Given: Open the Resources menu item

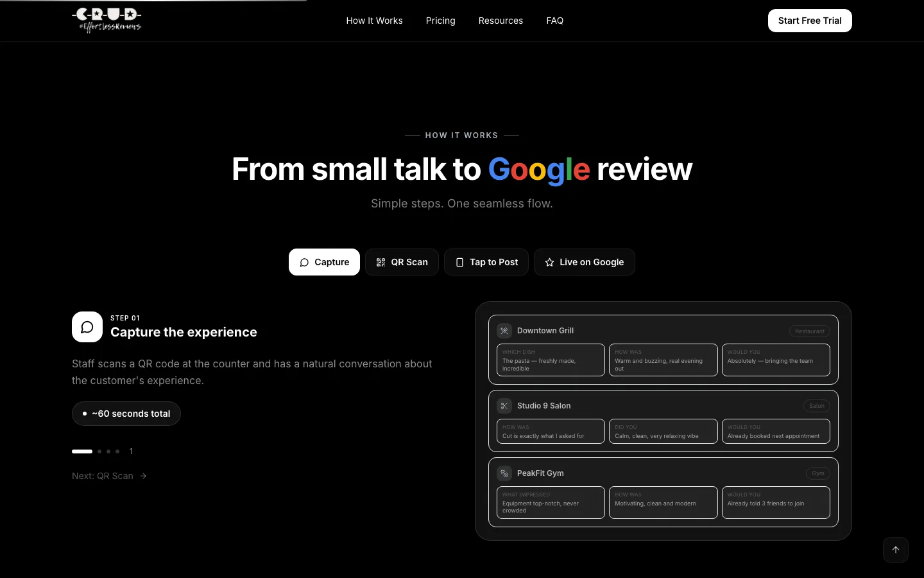Looking at the screenshot, I should pos(501,21).
